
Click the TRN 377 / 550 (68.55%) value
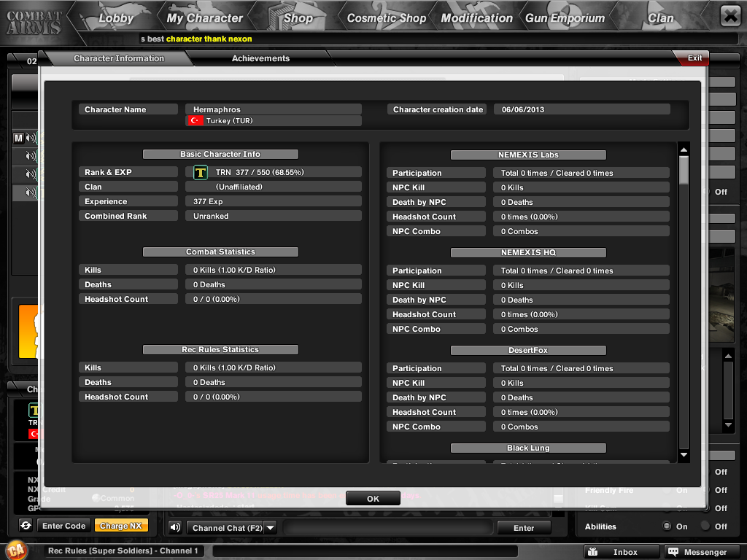[x=260, y=172]
